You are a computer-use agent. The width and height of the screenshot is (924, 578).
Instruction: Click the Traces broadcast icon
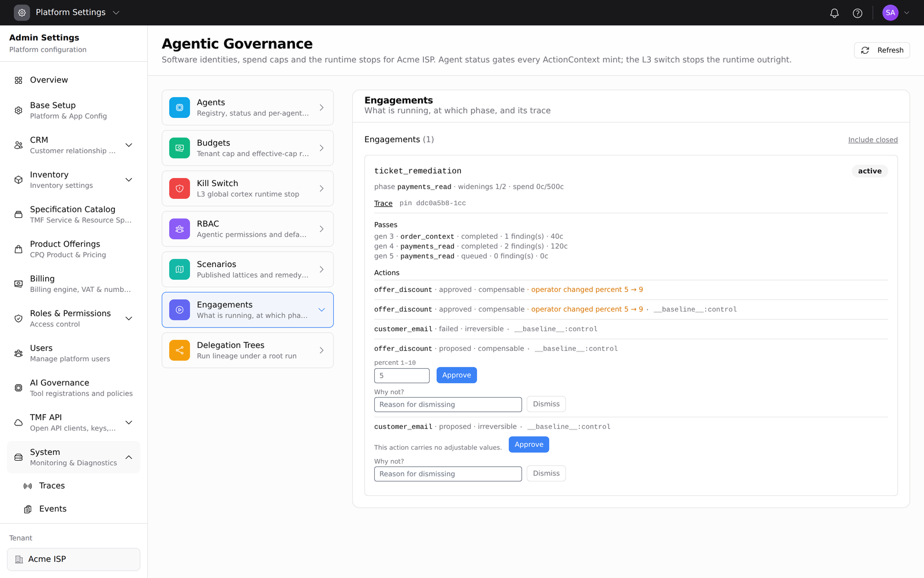[x=28, y=486]
